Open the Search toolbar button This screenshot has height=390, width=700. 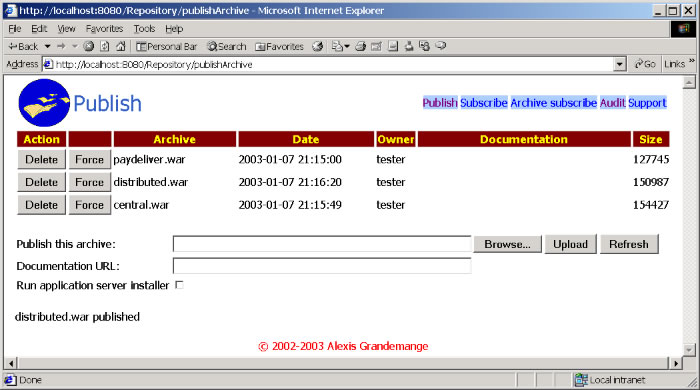[227, 46]
